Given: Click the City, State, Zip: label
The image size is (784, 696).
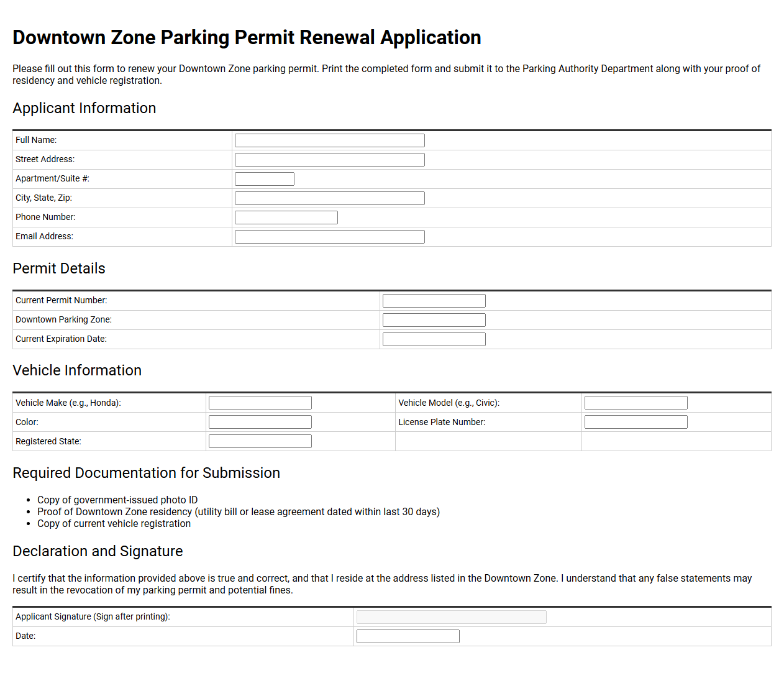Looking at the screenshot, I should [x=44, y=198].
